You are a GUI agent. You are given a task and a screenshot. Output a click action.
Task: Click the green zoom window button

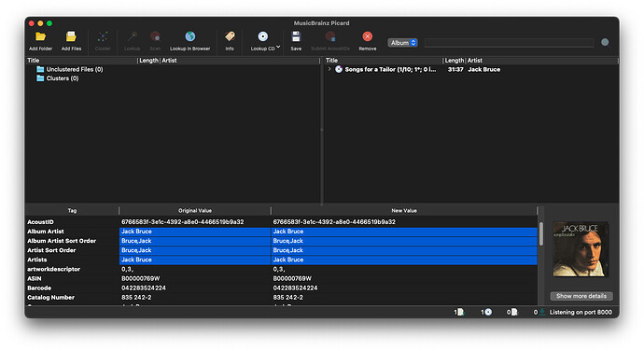49,23
